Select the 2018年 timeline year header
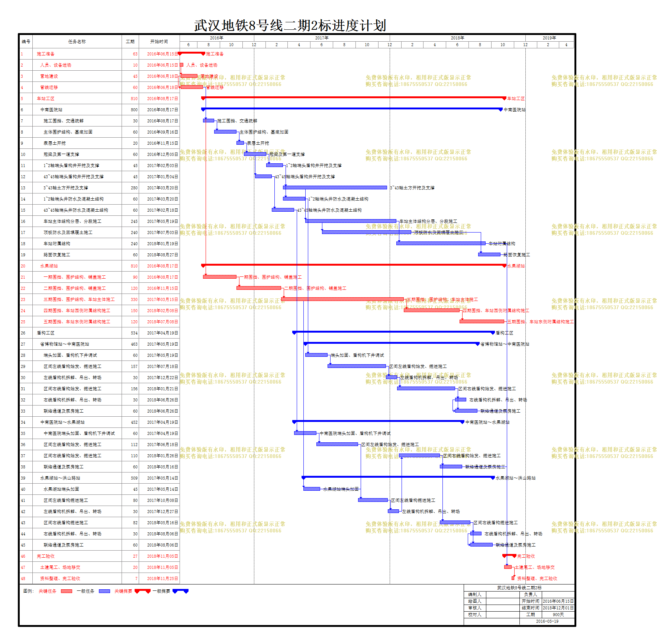The height and width of the screenshot is (644, 657). (457, 38)
